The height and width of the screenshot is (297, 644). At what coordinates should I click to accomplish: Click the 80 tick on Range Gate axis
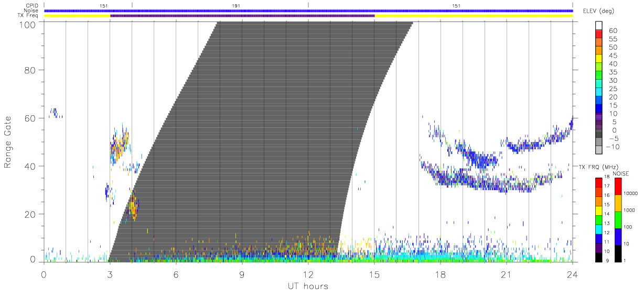click(x=30, y=70)
